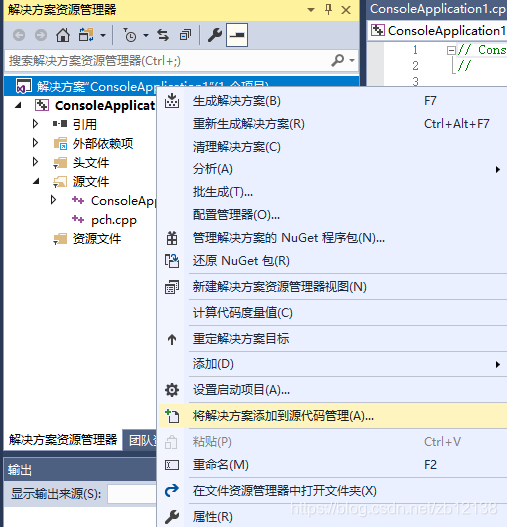Viewport: 507px width, 527px height.
Task: Click the Home icon in Solution Explorer toolbar
Action: coord(63,35)
